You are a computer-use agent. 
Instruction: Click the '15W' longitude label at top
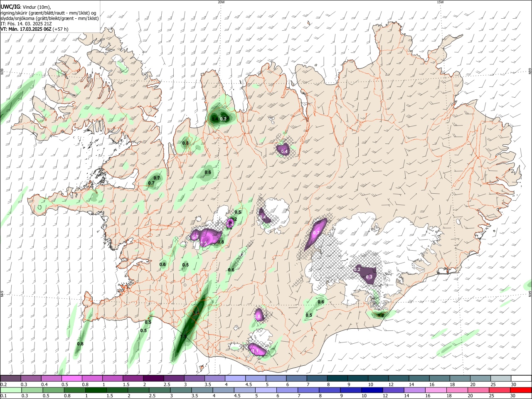click(x=440, y=2)
